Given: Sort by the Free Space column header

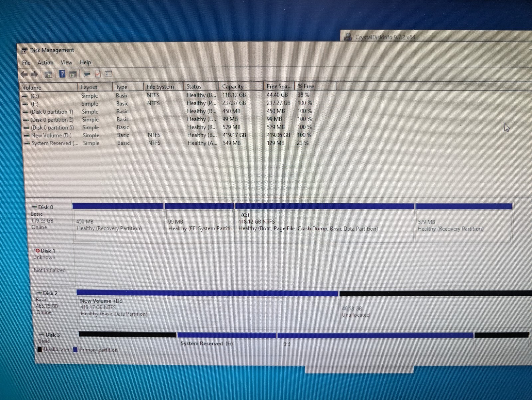Looking at the screenshot, I should tap(279, 86).
